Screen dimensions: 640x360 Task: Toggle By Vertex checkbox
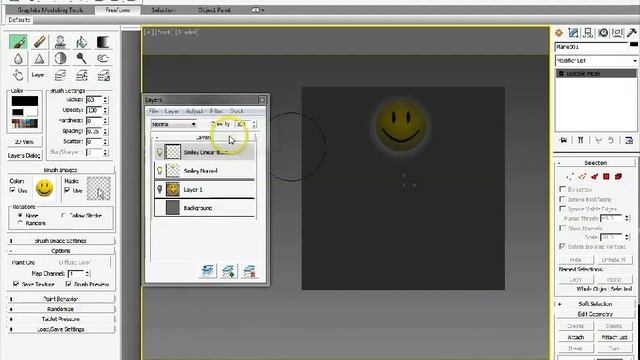coord(562,189)
